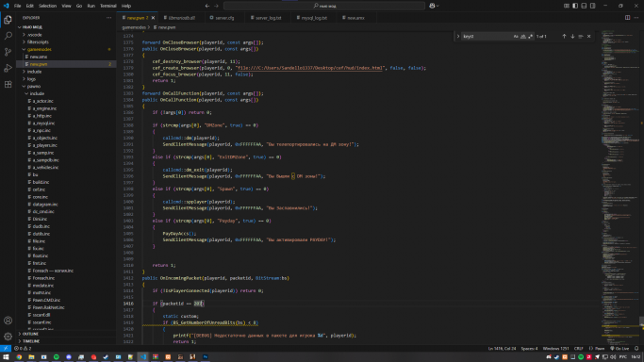The height and width of the screenshot is (362, 644).
Task: Open editor more actions ellipsis
Action: point(636,18)
